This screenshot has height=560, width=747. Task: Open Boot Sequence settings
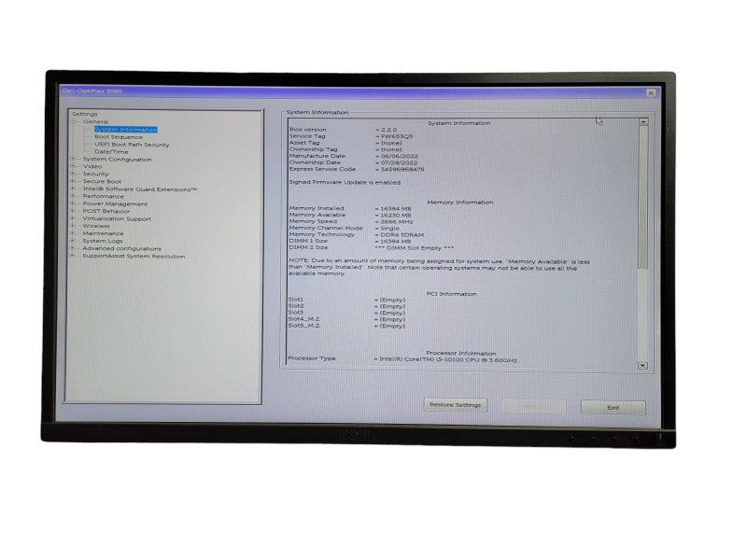pyautogui.click(x=119, y=137)
